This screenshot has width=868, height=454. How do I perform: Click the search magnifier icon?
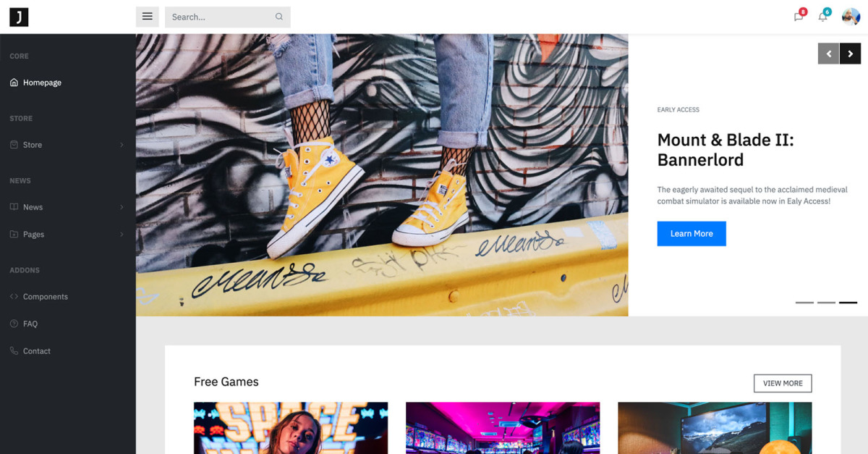click(279, 17)
